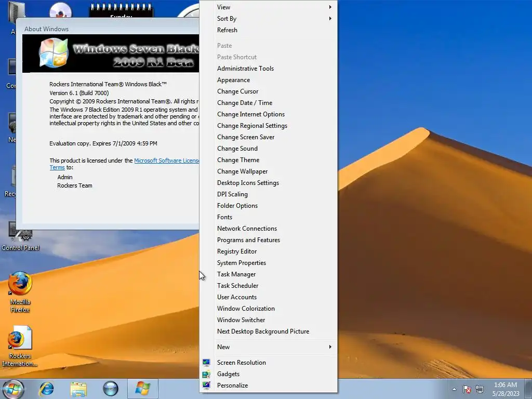The image size is (532, 399).
Task: Expand the New submenu
Action: 269,347
